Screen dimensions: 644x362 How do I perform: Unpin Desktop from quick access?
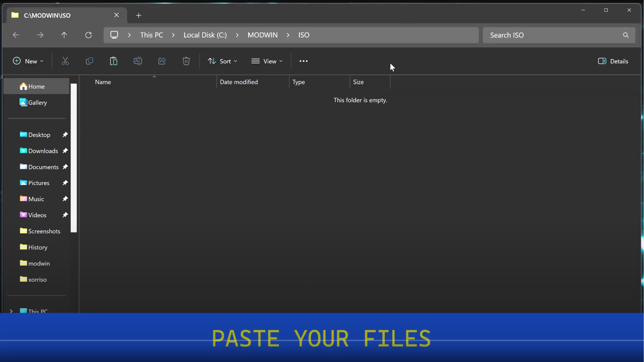(65, 135)
